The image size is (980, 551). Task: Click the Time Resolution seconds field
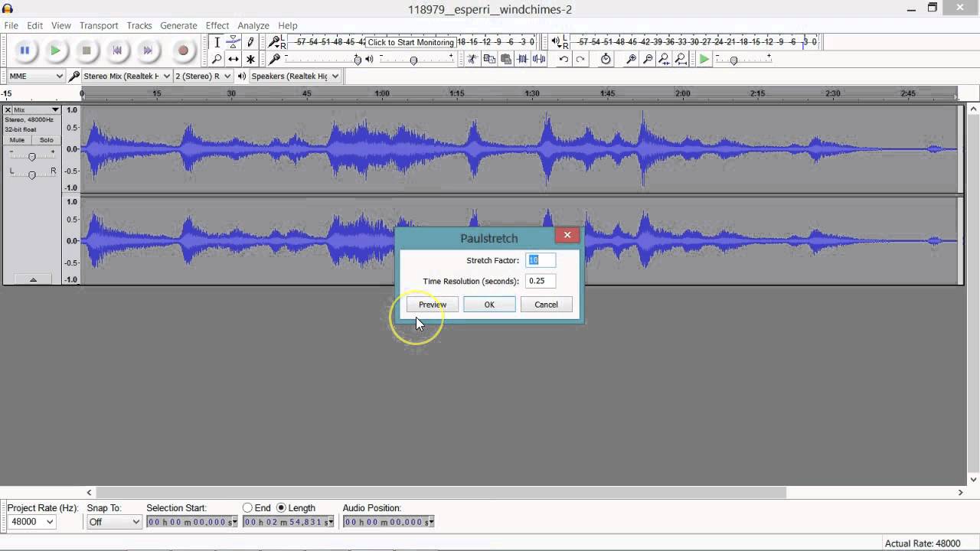(x=541, y=281)
